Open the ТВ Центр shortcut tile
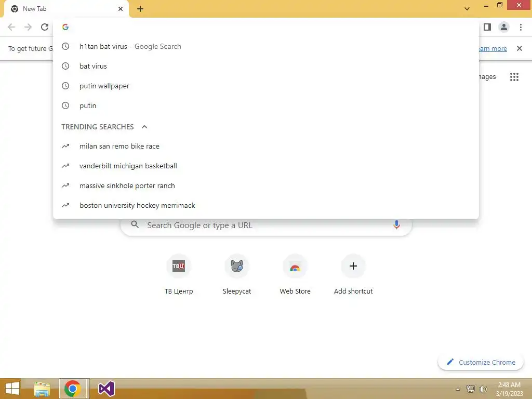The width and height of the screenshot is (532, 399). pos(179,274)
